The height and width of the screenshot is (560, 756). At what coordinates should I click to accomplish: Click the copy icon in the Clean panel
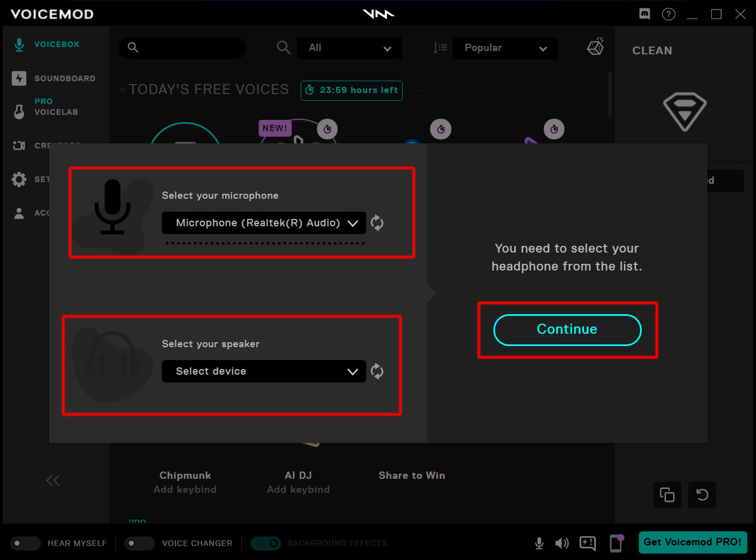(667, 494)
